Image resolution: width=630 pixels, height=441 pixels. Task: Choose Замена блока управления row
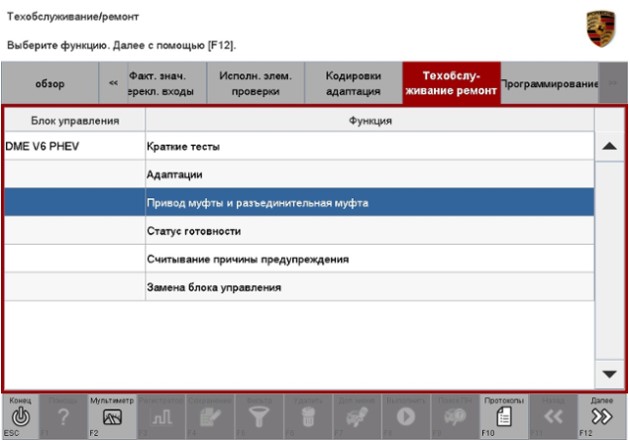(x=369, y=288)
